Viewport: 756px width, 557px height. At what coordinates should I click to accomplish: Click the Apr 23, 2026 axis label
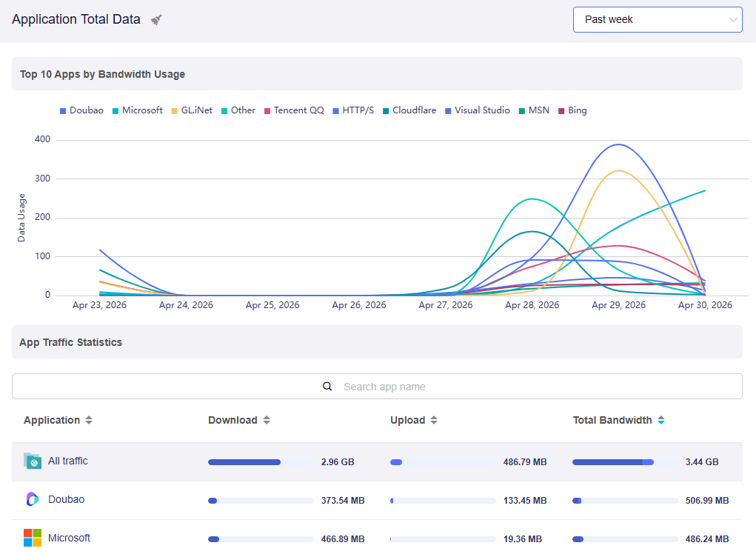[99, 305]
